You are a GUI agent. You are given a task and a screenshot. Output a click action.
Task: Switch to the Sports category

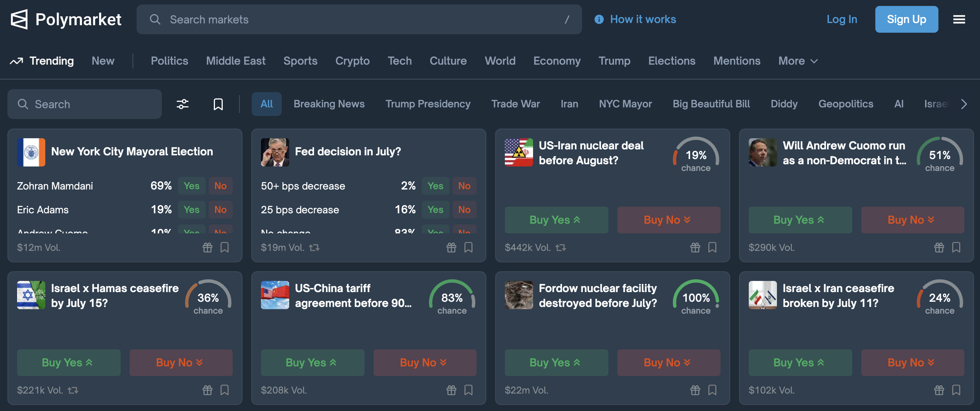coord(300,61)
